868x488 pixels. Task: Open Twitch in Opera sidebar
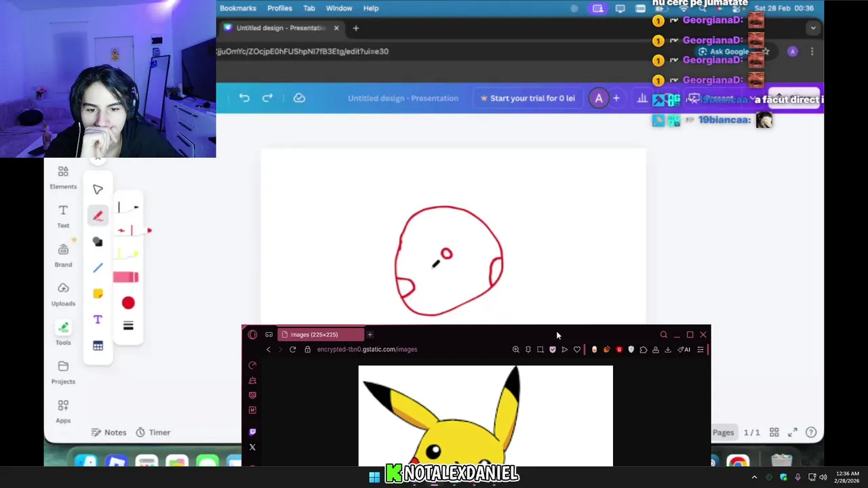pos(252,432)
